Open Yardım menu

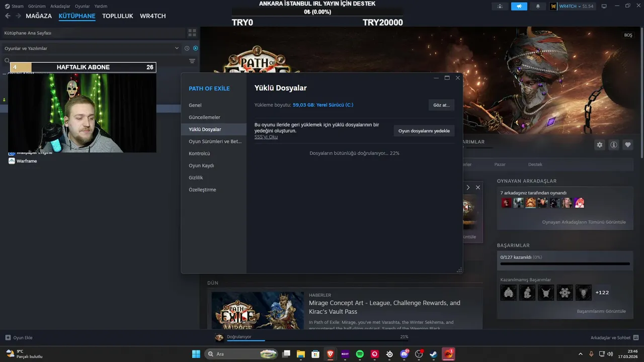pos(101,6)
